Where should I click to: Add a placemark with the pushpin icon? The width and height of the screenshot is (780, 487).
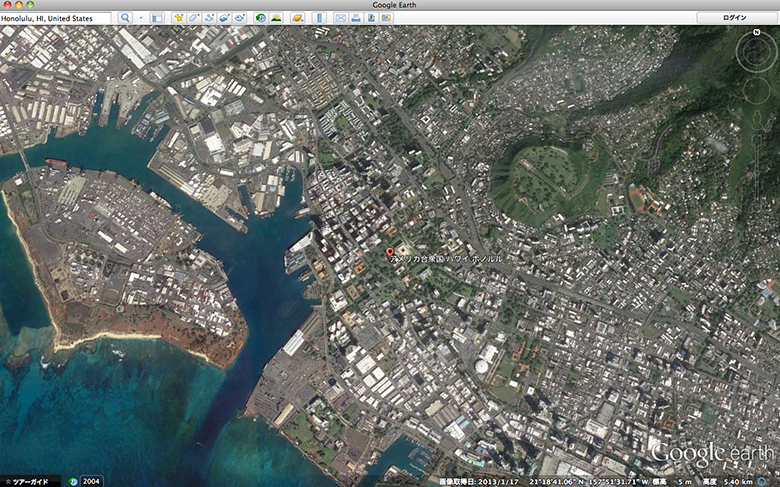178,18
